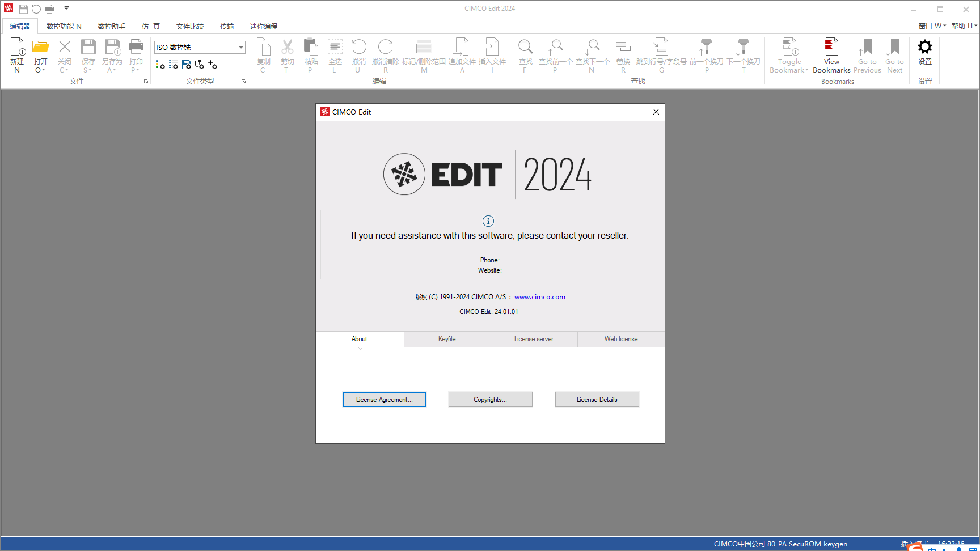Click the add file type plus-gear icon
This screenshot has width=980, height=551.
pyautogui.click(x=213, y=65)
